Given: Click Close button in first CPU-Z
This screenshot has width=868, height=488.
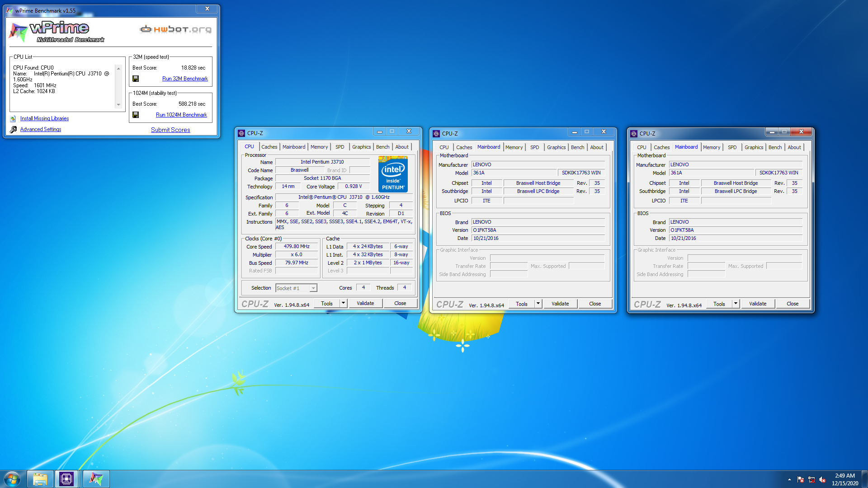Looking at the screenshot, I should 400,303.
